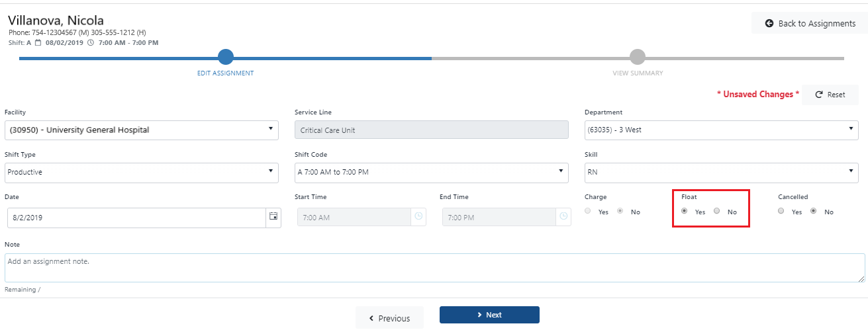Open the Date calendar picker icon
This screenshot has width=868, height=334.
pos(273,216)
